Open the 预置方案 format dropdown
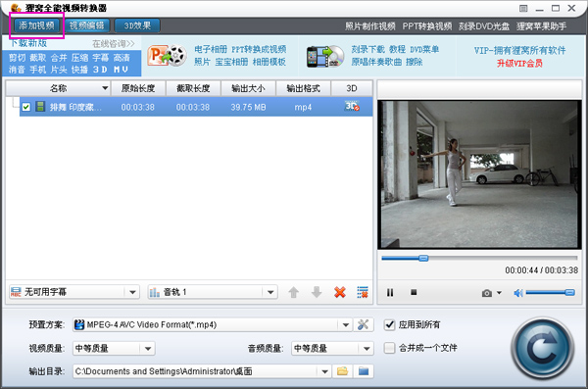588x389 pixels. pyautogui.click(x=213, y=324)
